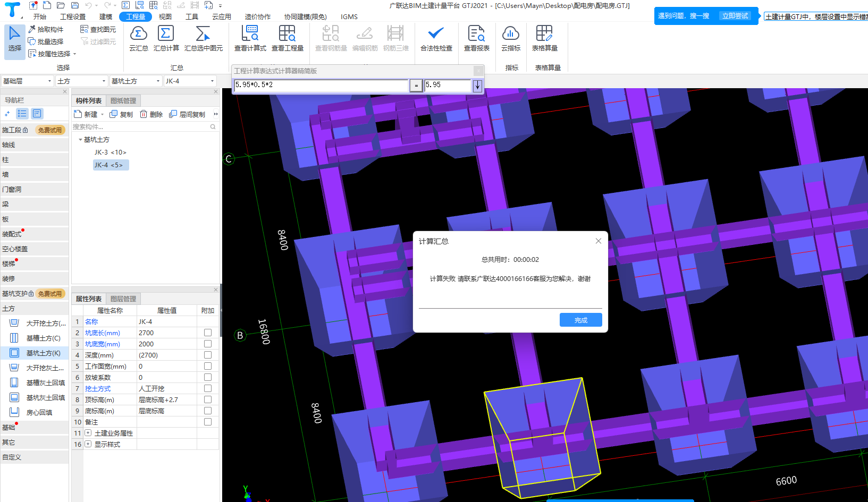Open 查看报表 reports
This screenshot has width=868, height=502.
[x=476, y=39]
